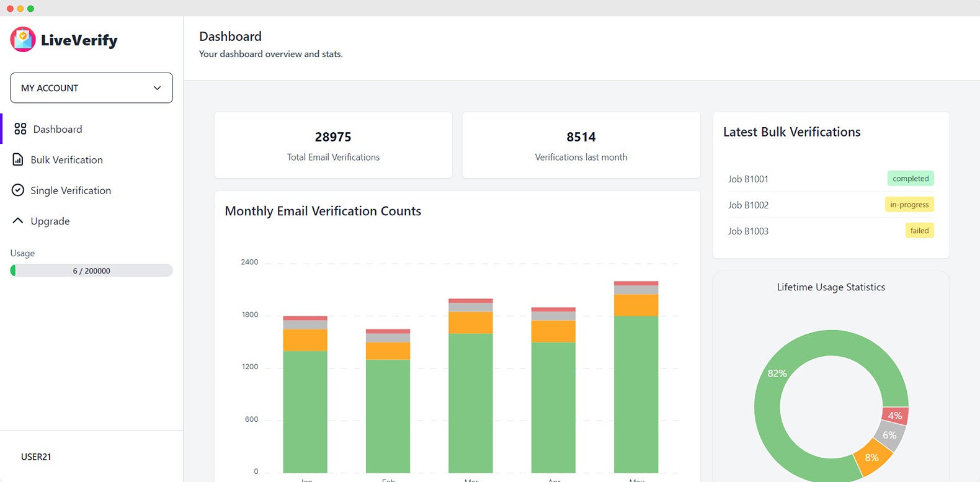Go to Bulk Verification page
The height and width of the screenshot is (482, 980).
tap(66, 160)
